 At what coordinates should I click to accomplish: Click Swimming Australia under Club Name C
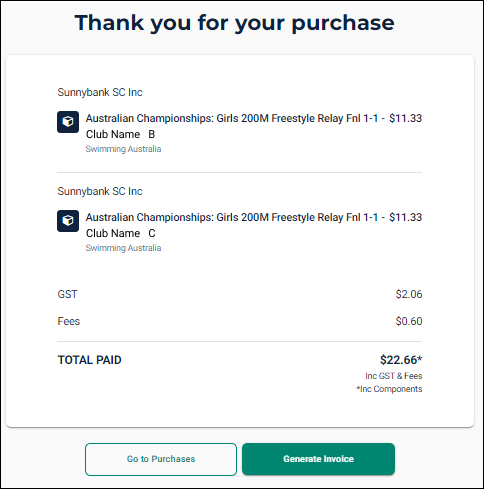pos(123,248)
